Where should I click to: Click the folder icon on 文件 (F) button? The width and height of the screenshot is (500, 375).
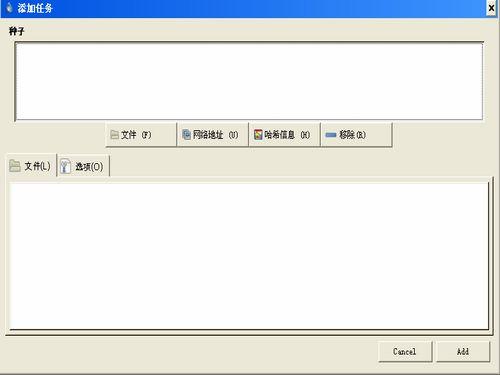click(114, 135)
